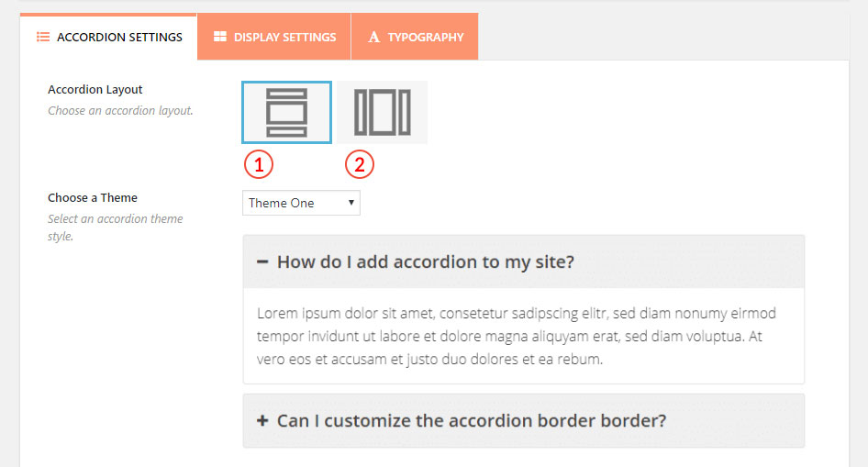Open the Accordion Settings tab

pyautogui.click(x=108, y=37)
